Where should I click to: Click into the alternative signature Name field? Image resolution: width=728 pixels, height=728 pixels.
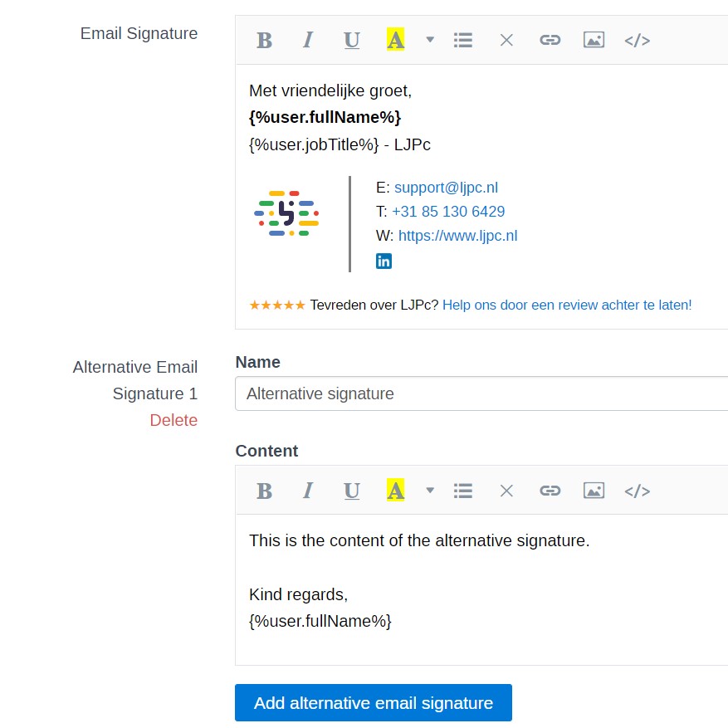(481, 393)
